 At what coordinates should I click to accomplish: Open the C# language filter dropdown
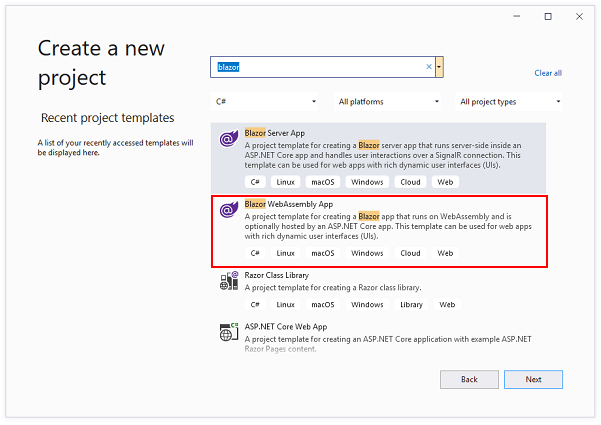pos(264,102)
